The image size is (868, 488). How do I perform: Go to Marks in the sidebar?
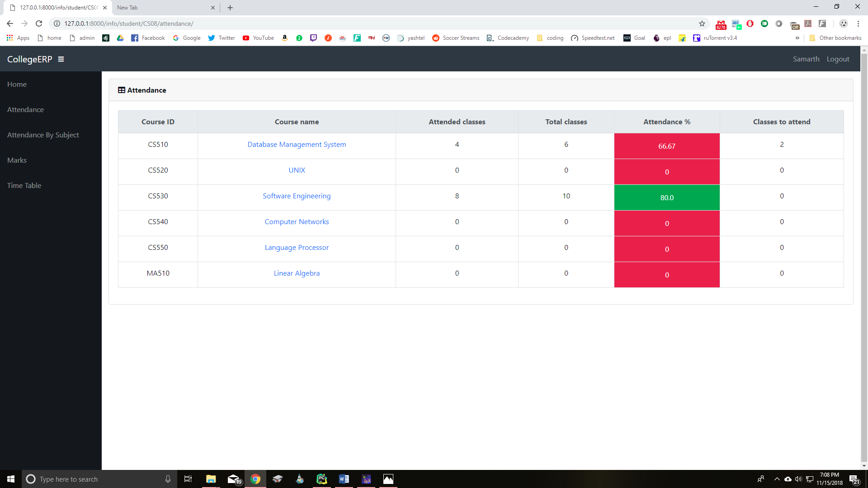coord(17,160)
